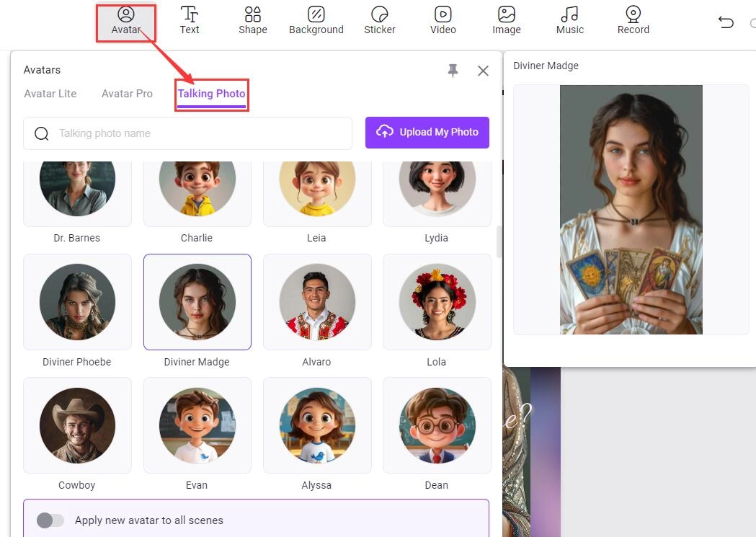Click the avatar list scrollbar

497,242
